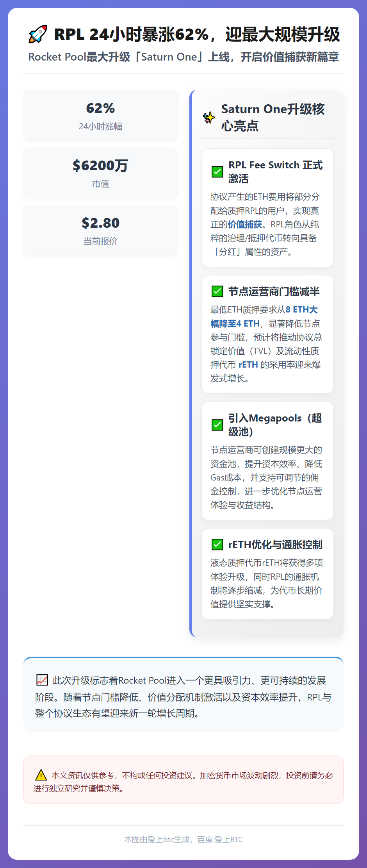Select the $2.80 price value
The height and width of the screenshot is (868, 367).
(100, 223)
